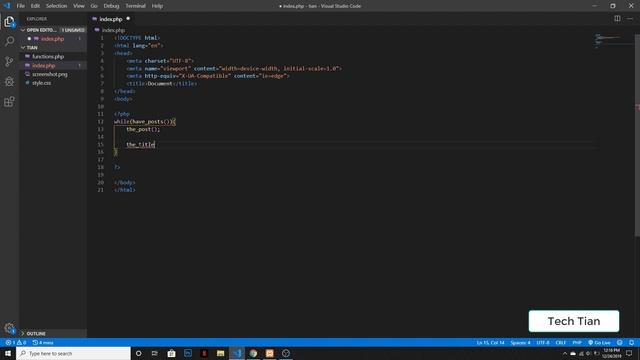The height and width of the screenshot is (360, 640).
Task: Open the notifications bell in status bar
Action: [x=631, y=342]
